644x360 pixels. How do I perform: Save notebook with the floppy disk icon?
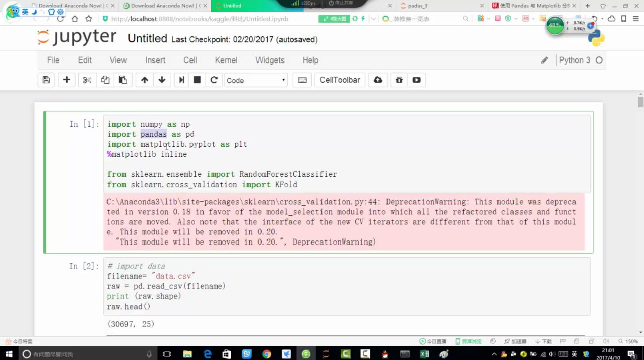tap(46, 80)
